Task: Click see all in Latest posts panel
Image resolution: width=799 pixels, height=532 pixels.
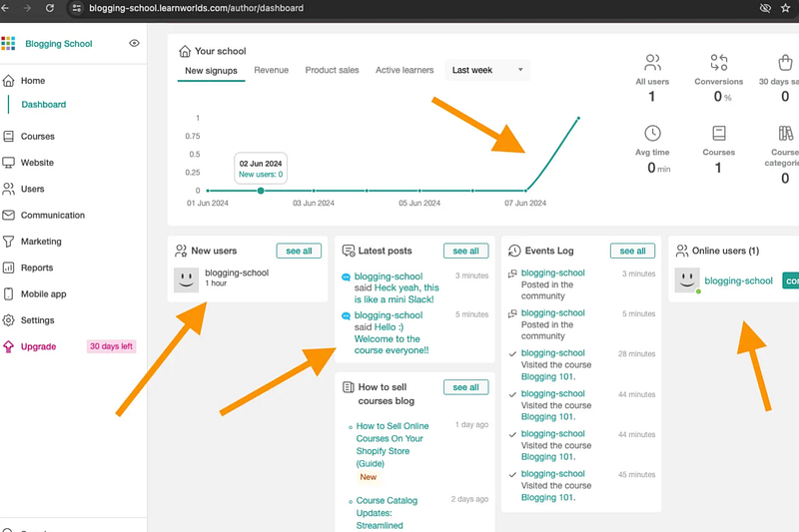Action: 465,251
